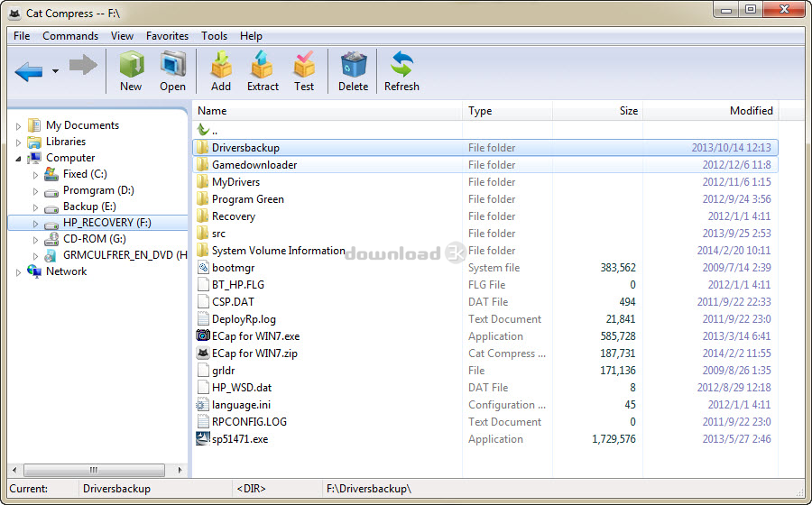Go back with the blue arrow
This screenshot has height=505, width=812.
point(29,70)
